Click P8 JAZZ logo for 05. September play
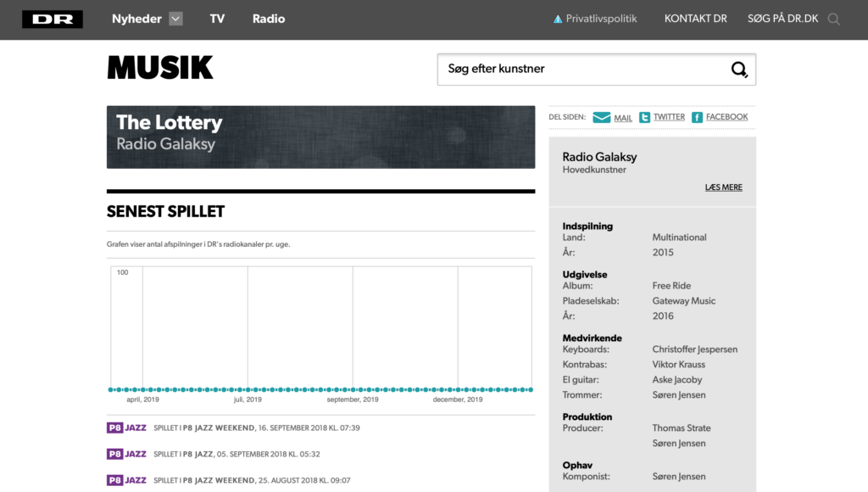 pyautogui.click(x=127, y=454)
